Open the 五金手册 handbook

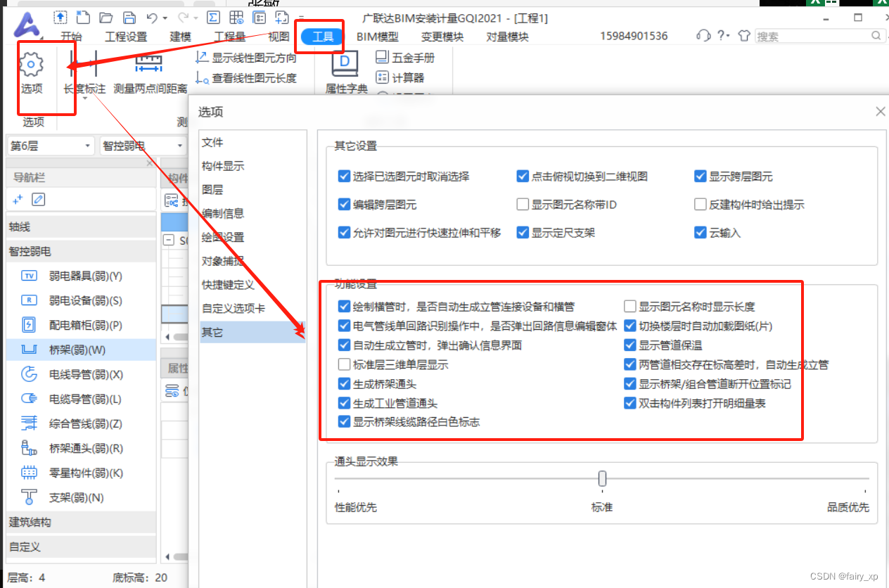405,58
